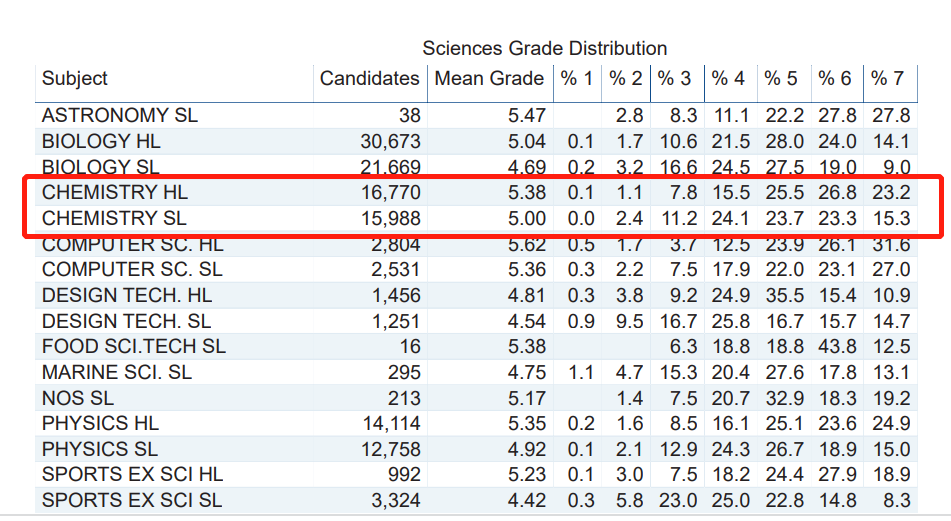Select the Subject column header
This screenshot has width=951, height=521.
(75, 79)
